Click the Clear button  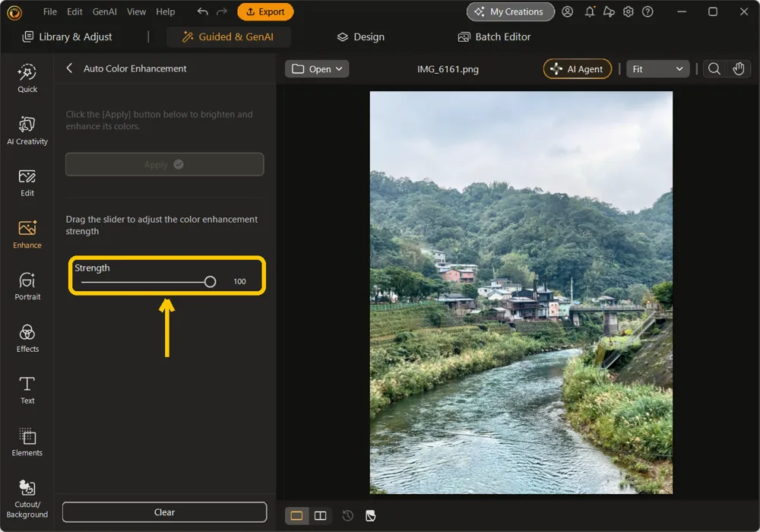[x=164, y=512]
